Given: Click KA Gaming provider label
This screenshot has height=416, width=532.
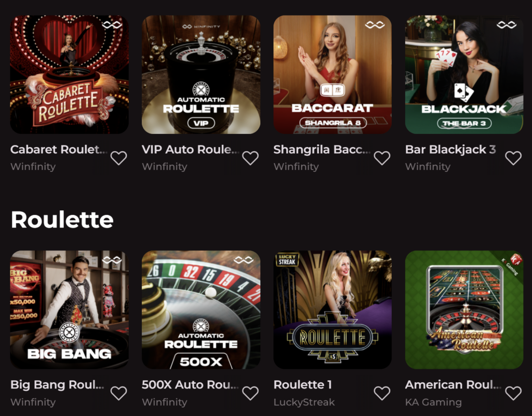Looking at the screenshot, I should tap(433, 402).
